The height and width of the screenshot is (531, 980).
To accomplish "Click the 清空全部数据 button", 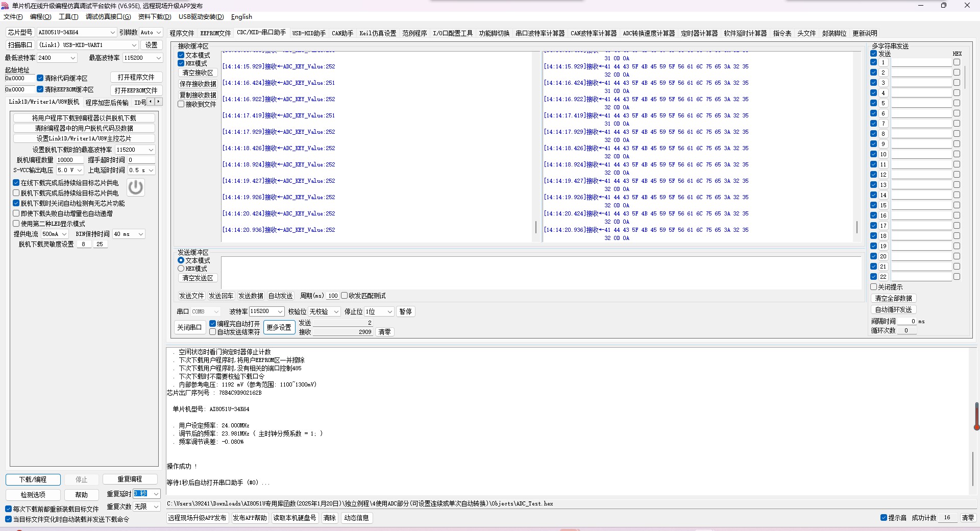I will point(893,298).
